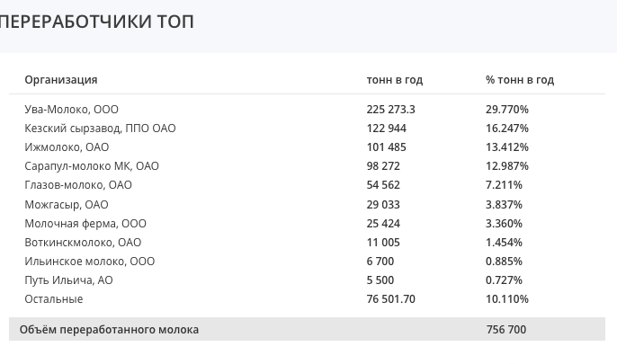Click the 76 501.70 tonnage value

point(390,299)
